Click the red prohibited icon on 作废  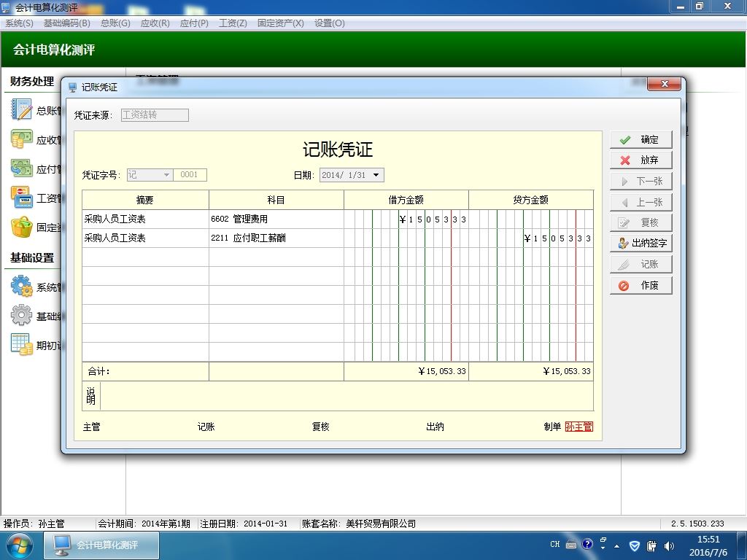coord(624,286)
